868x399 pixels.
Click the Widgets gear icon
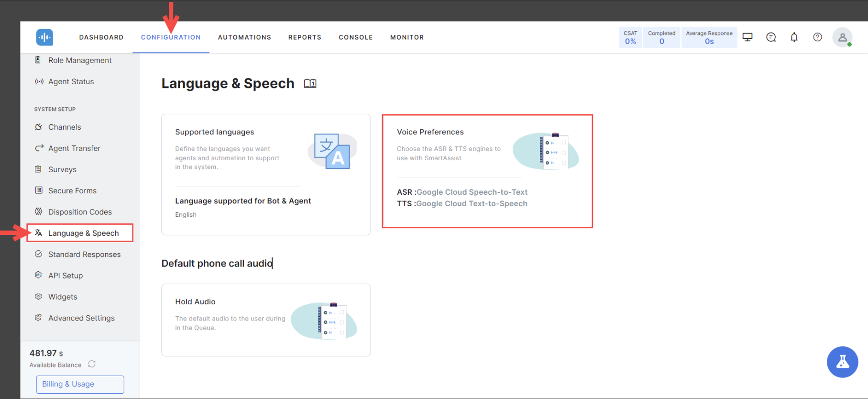[x=38, y=297]
